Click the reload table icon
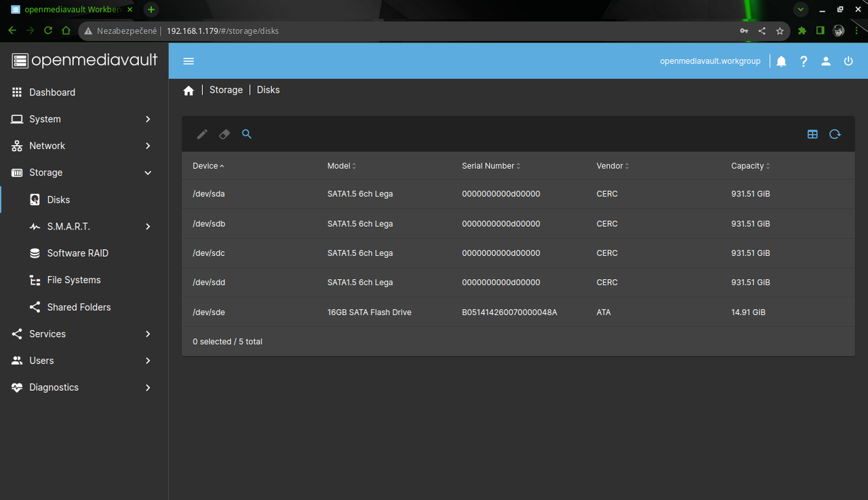 coord(835,134)
